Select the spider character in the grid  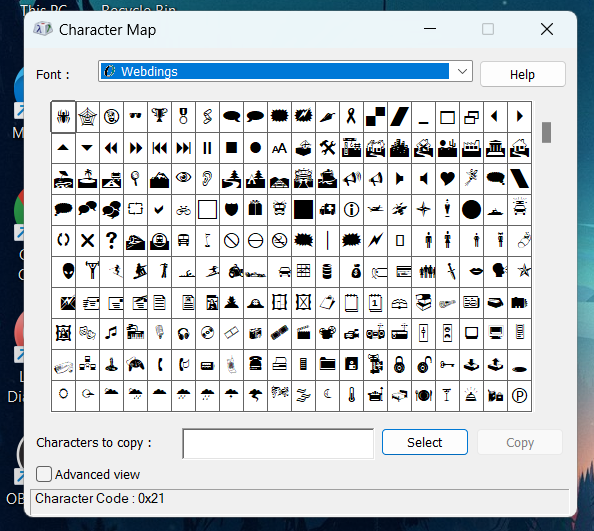(63, 117)
